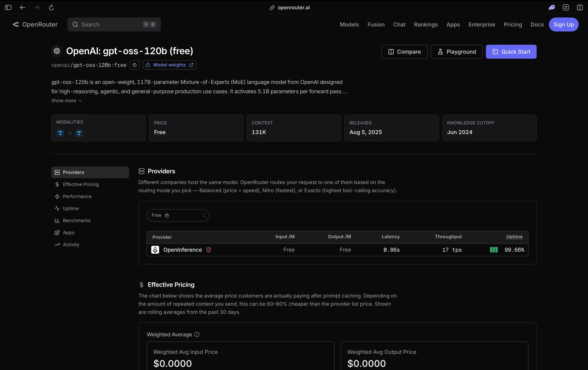Click the Uptime column header
588x370 pixels.
click(x=514, y=237)
